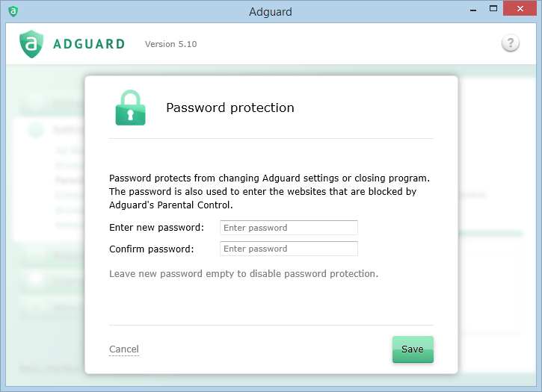Maximize the Adguard window

click(x=493, y=10)
